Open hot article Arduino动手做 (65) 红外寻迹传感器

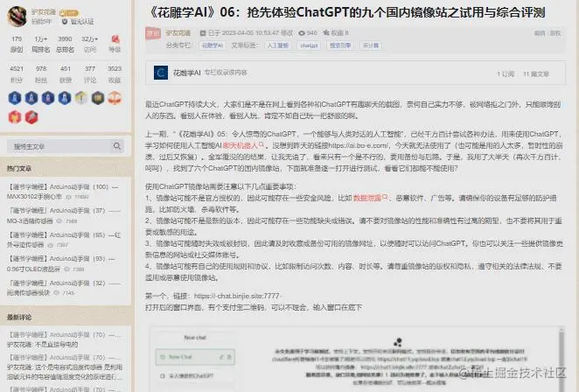pos(64,240)
